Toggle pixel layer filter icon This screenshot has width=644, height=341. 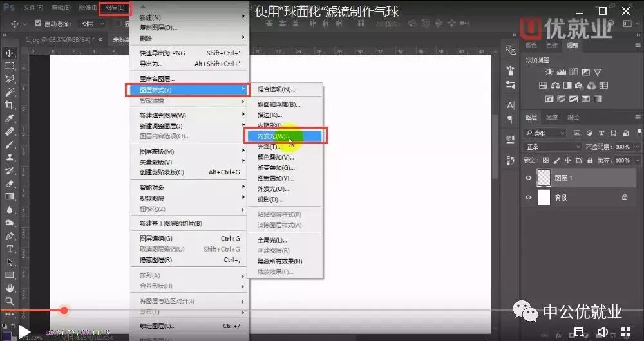tap(577, 133)
